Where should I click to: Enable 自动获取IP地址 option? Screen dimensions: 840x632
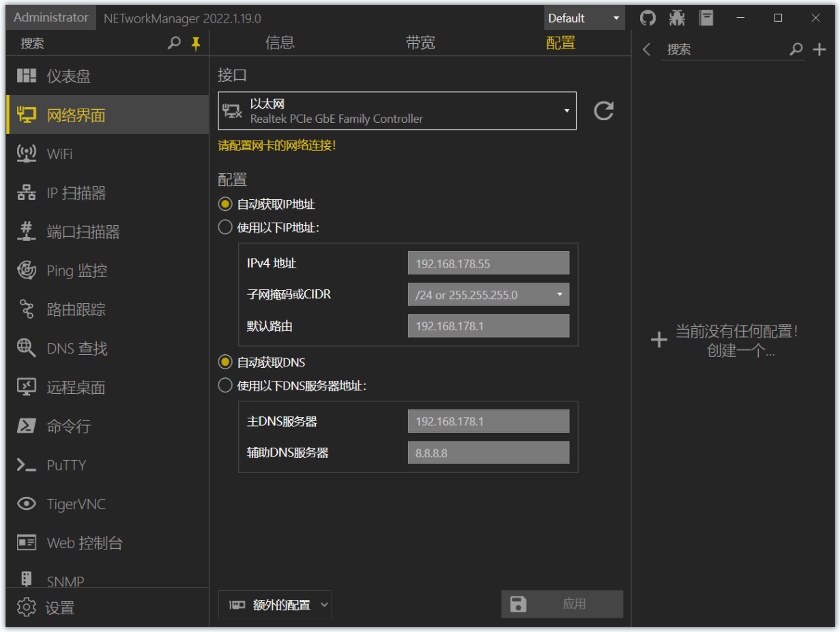click(x=225, y=203)
